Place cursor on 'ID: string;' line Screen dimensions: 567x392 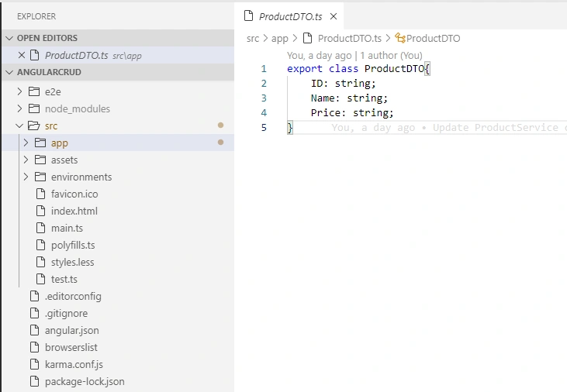(344, 84)
